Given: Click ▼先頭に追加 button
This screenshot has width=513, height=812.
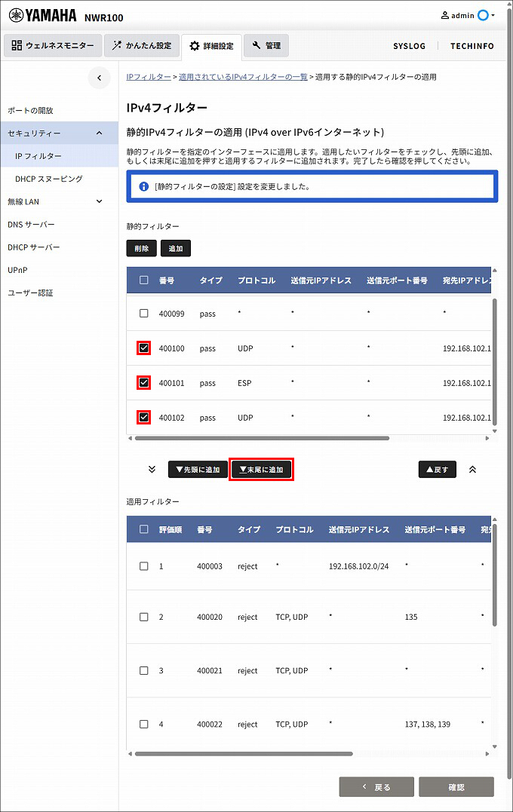Looking at the screenshot, I should (198, 469).
